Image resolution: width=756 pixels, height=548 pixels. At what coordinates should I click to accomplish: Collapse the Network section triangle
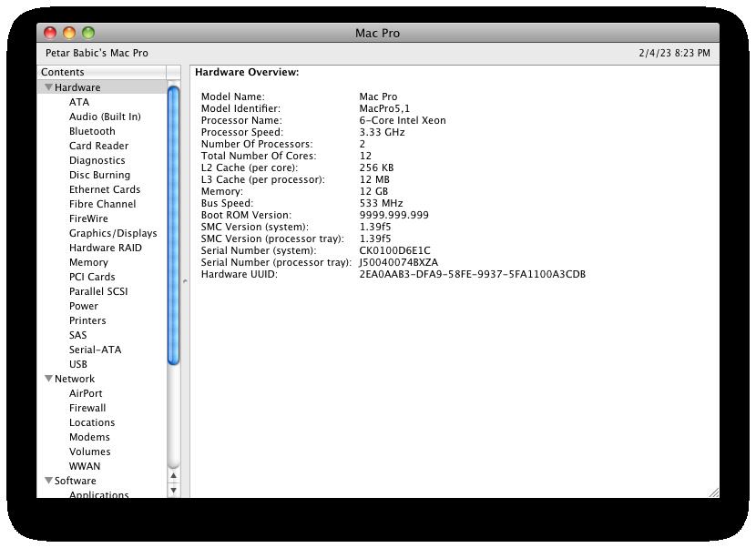click(x=48, y=379)
